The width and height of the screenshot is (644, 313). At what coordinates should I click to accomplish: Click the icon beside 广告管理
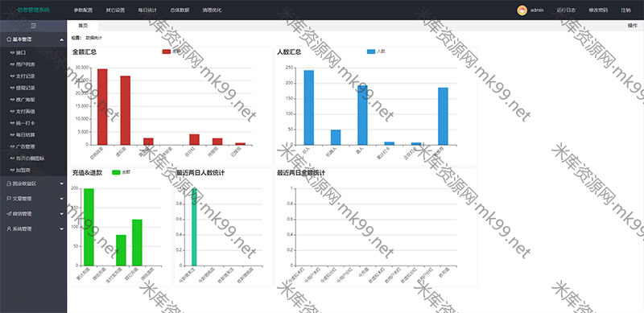click(12, 146)
